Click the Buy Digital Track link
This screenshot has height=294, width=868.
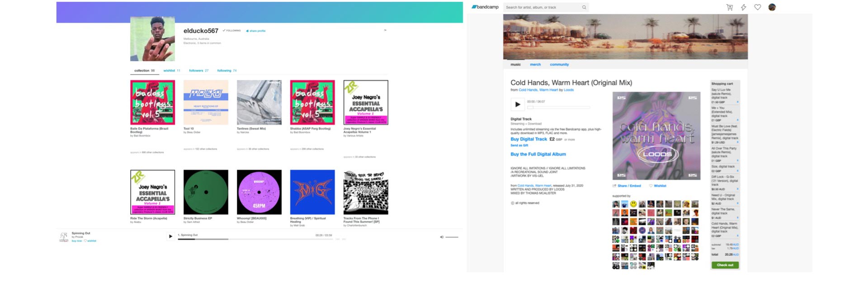[x=528, y=139]
